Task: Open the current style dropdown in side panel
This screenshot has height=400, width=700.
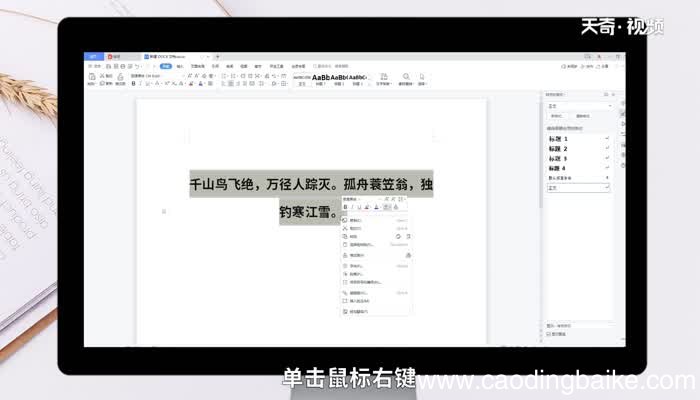Action: tap(580, 106)
